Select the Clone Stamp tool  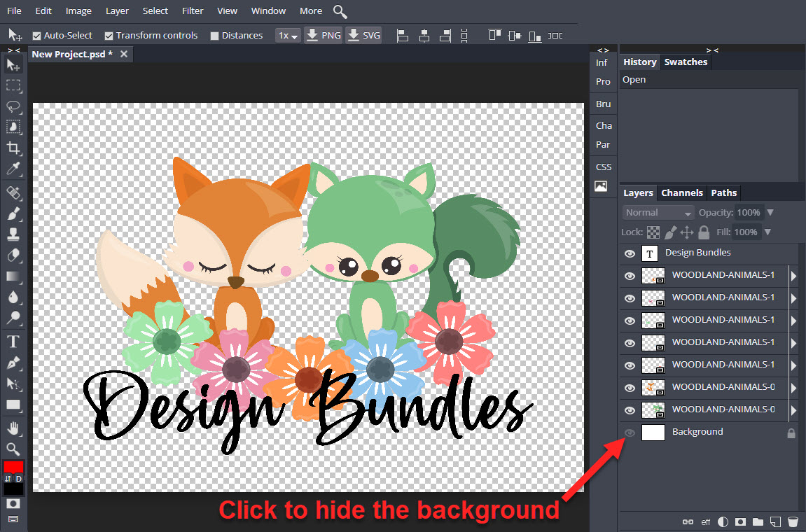click(13, 234)
